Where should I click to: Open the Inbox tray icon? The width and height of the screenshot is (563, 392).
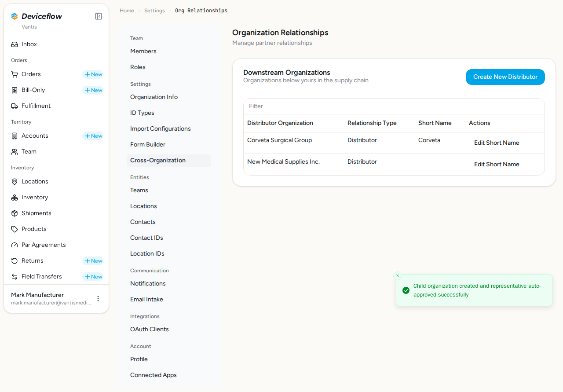(15, 44)
